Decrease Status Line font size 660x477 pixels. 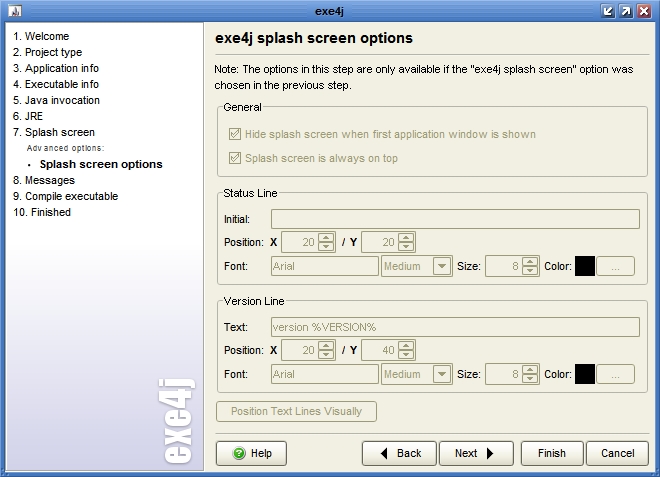click(530, 270)
